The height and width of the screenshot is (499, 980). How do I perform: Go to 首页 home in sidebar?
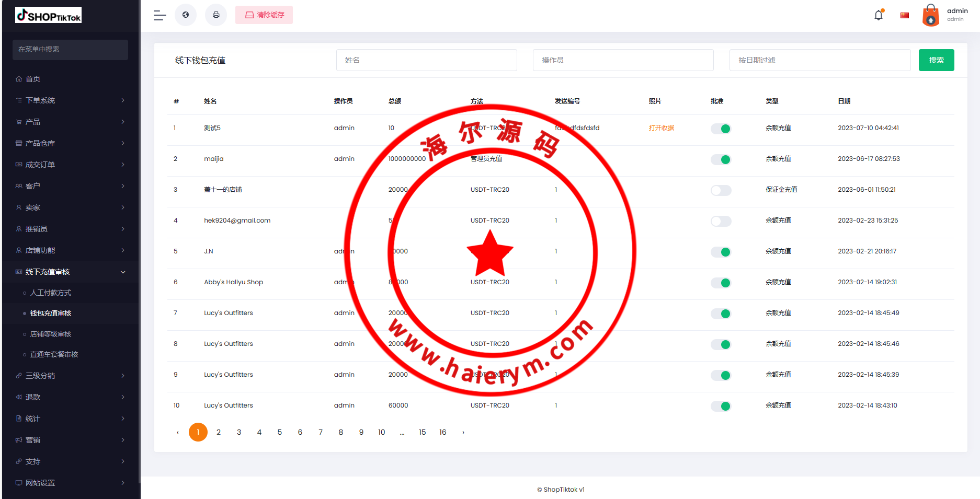tap(33, 79)
